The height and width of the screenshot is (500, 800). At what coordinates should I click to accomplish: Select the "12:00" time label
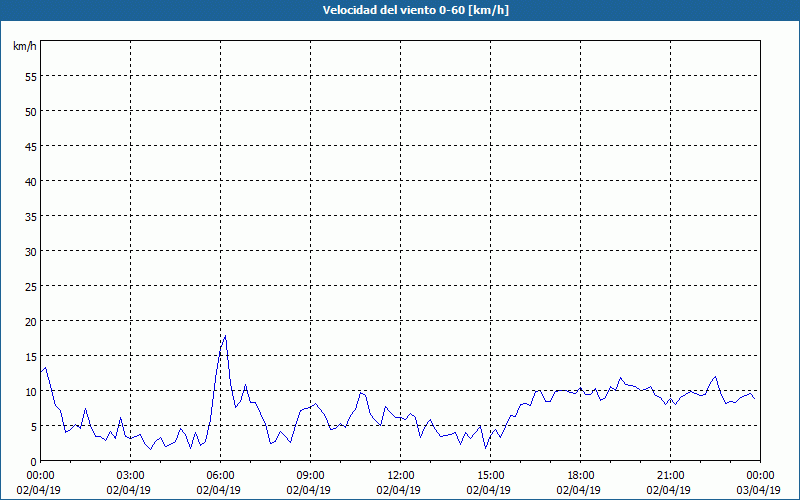[x=401, y=476]
